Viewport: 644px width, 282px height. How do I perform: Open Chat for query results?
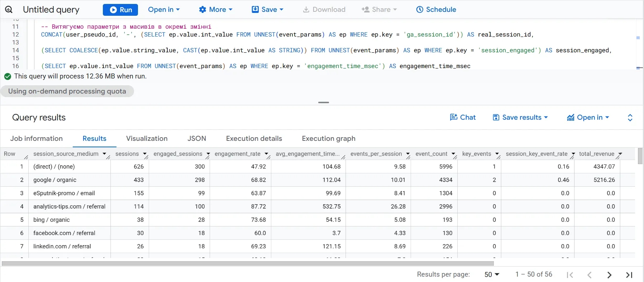tap(463, 118)
